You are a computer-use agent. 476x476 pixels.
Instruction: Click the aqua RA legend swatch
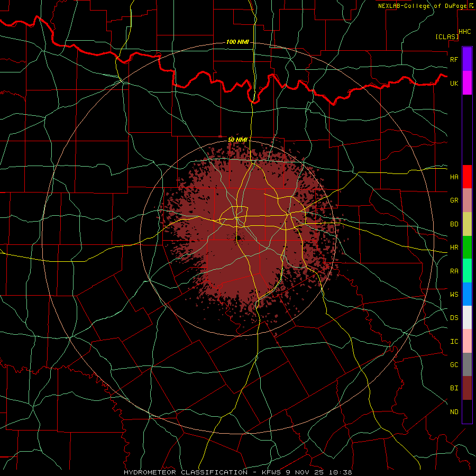coord(467,271)
